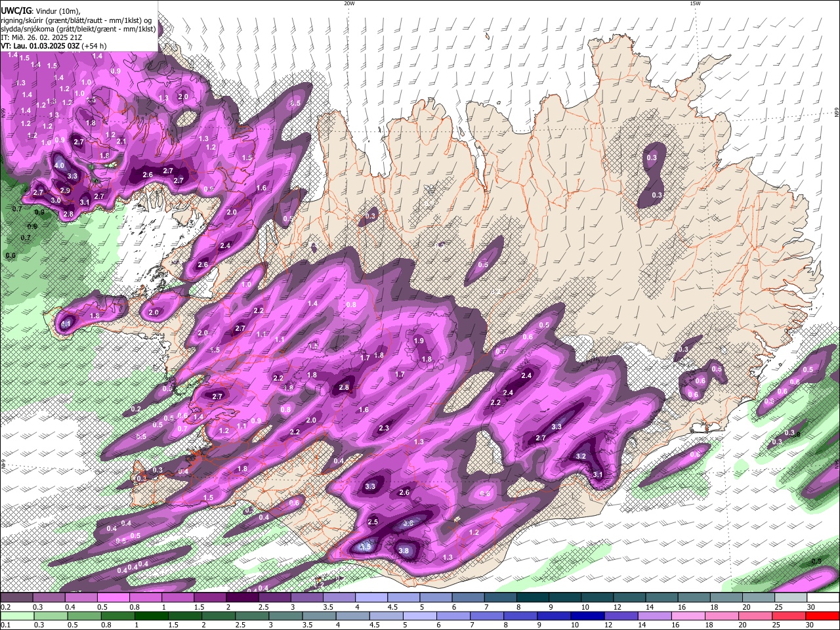The image size is (840, 630).
Task: Click the 3.2 snowfall value on the map
Action: 581,456
